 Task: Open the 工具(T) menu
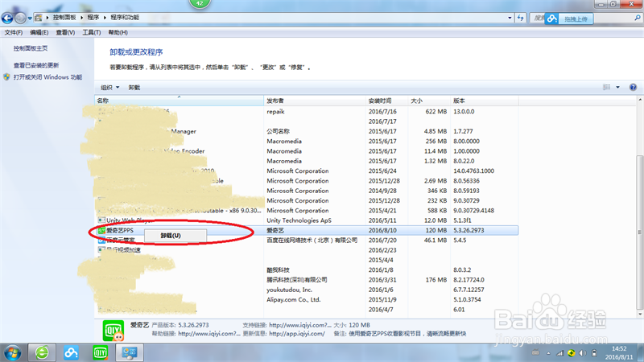pyautogui.click(x=92, y=32)
